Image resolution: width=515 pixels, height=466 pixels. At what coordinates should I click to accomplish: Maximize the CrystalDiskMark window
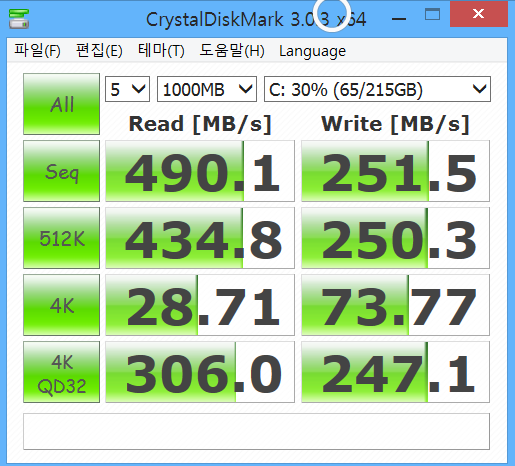tap(432, 15)
